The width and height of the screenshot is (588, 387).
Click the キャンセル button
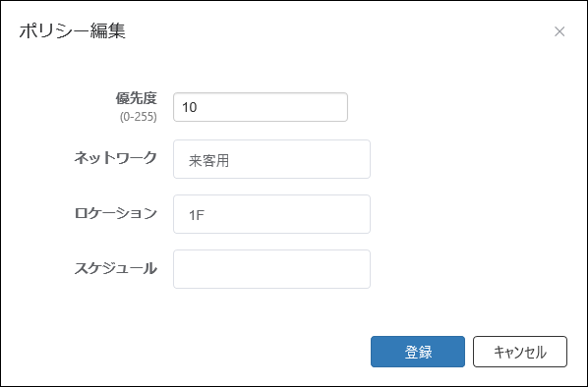point(520,352)
